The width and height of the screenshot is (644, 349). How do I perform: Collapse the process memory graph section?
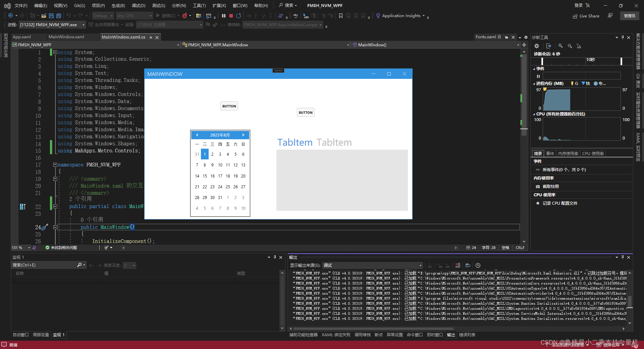pos(534,84)
